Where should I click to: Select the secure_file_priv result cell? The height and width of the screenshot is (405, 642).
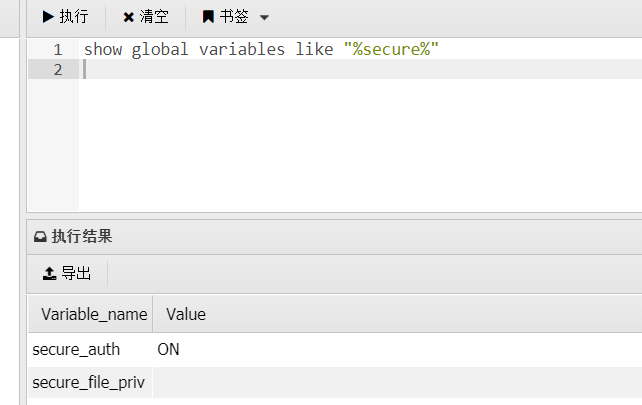[x=89, y=382]
